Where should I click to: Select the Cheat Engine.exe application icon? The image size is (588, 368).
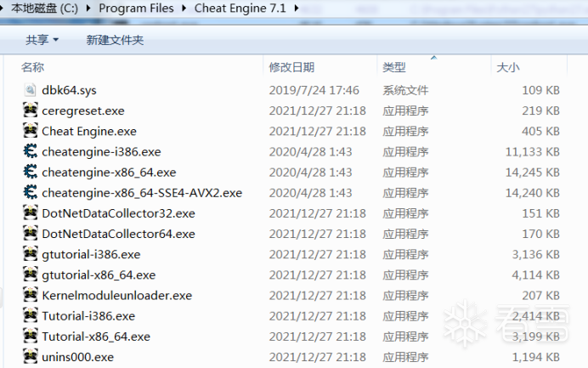(30, 131)
